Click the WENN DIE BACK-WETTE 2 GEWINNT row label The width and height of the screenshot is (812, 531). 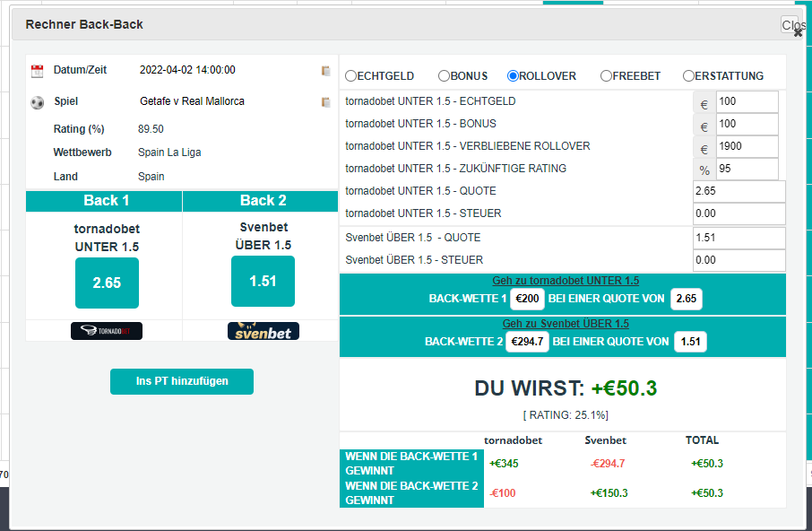(x=411, y=493)
